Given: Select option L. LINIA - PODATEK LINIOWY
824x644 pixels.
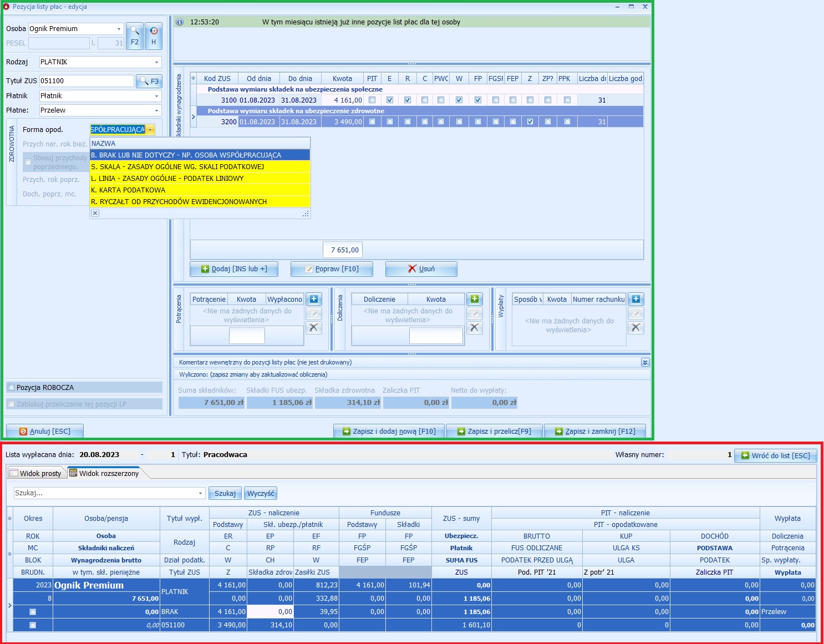Looking at the screenshot, I should click(200, 179).
